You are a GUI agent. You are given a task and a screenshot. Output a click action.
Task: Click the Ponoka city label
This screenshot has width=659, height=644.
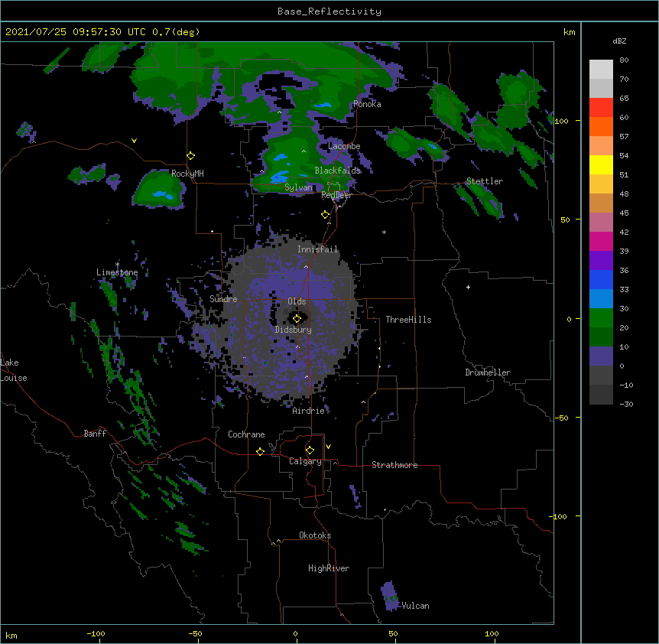(x=367, y=104)
